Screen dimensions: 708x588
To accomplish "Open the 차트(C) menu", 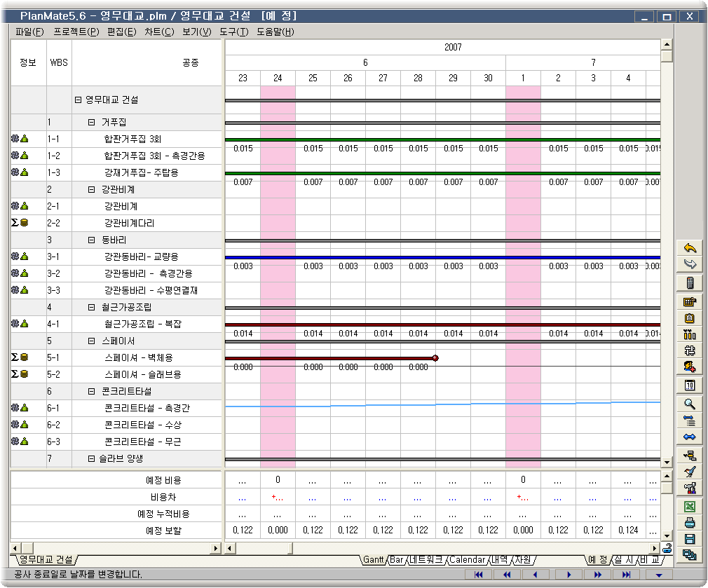I will point(159,32).
